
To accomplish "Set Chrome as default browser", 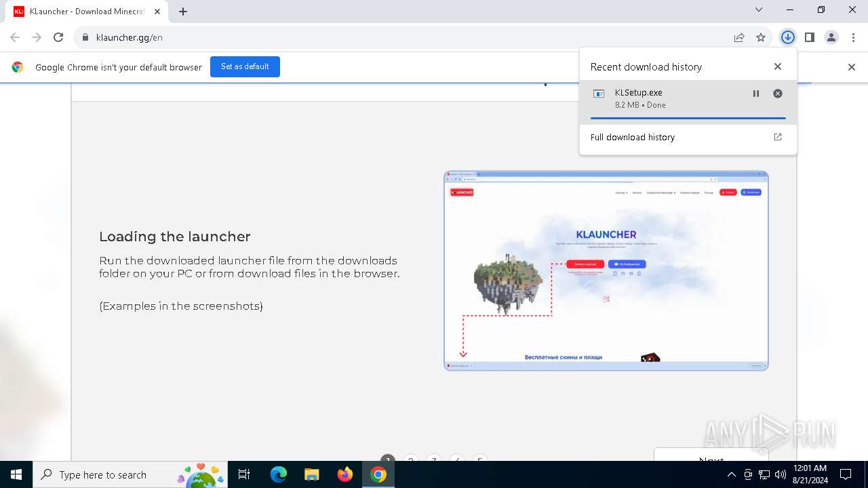I will (245, 66).
